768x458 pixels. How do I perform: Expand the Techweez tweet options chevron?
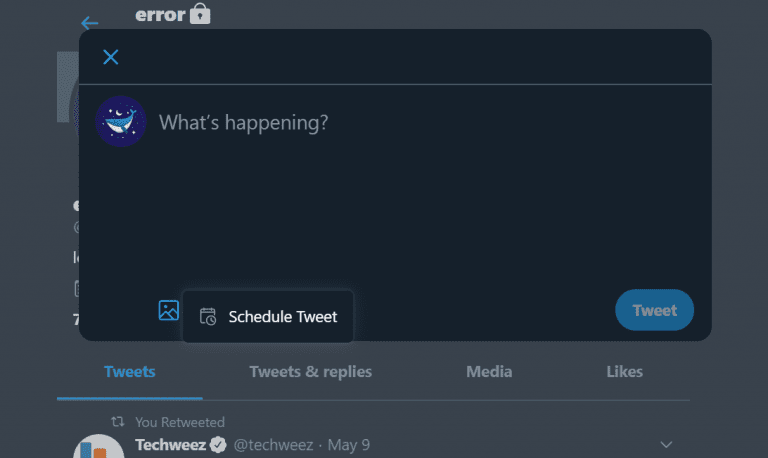[x=666, y=445]
